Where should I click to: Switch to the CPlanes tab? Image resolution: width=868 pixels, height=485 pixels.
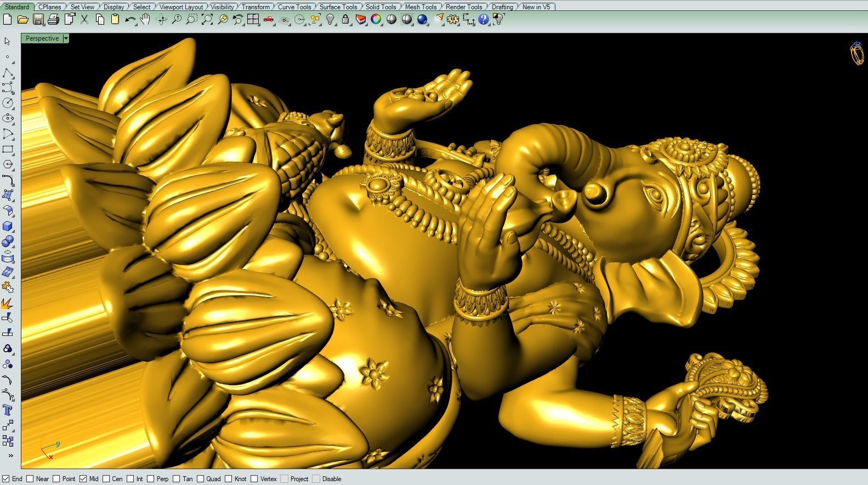50,7
